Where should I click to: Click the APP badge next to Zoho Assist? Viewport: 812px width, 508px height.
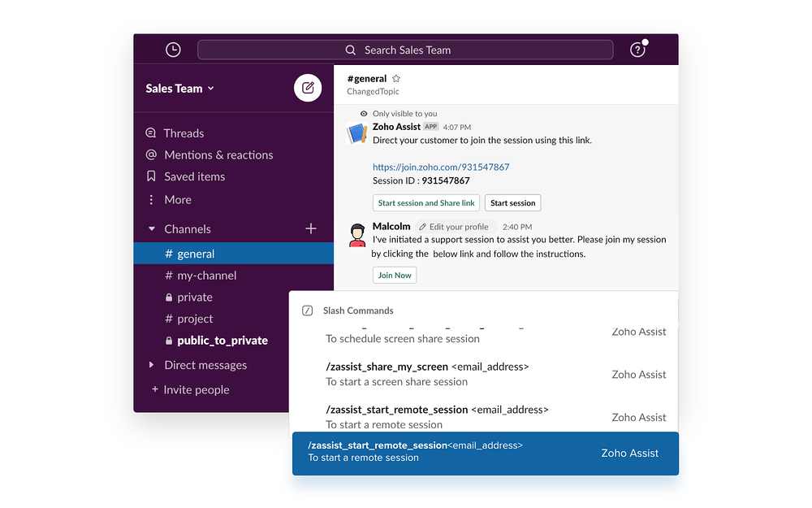tap(431, 127)
